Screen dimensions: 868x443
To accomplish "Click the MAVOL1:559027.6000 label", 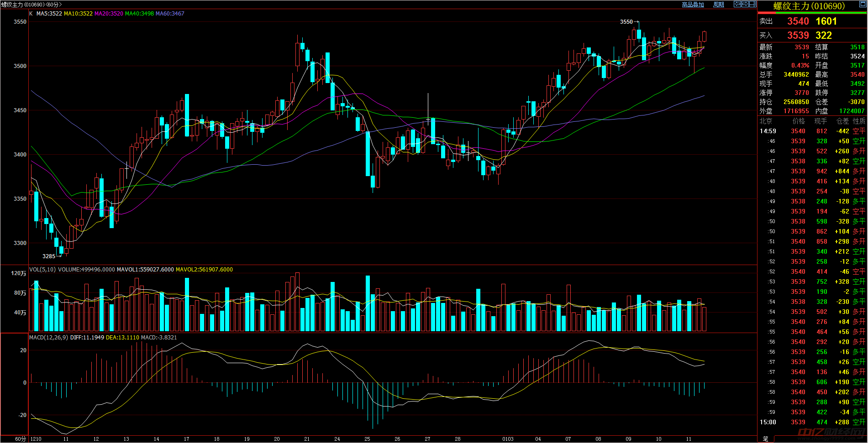I will pyautogui.click(x=145, y=270).
